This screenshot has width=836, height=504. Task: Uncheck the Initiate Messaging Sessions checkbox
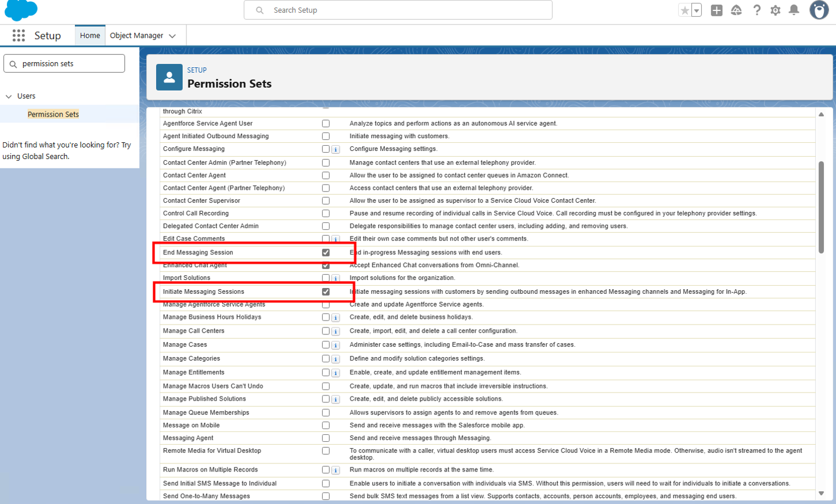click(x=326, y=292)
